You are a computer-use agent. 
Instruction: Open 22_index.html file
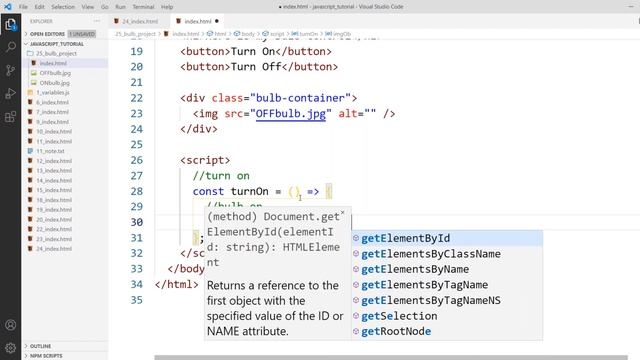(x=54, y=229)
